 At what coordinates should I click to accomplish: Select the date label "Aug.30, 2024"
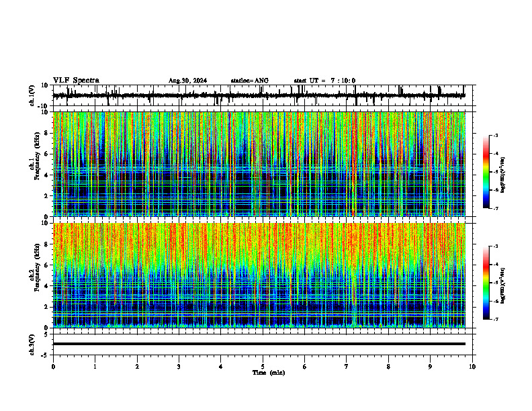(187, 81)
